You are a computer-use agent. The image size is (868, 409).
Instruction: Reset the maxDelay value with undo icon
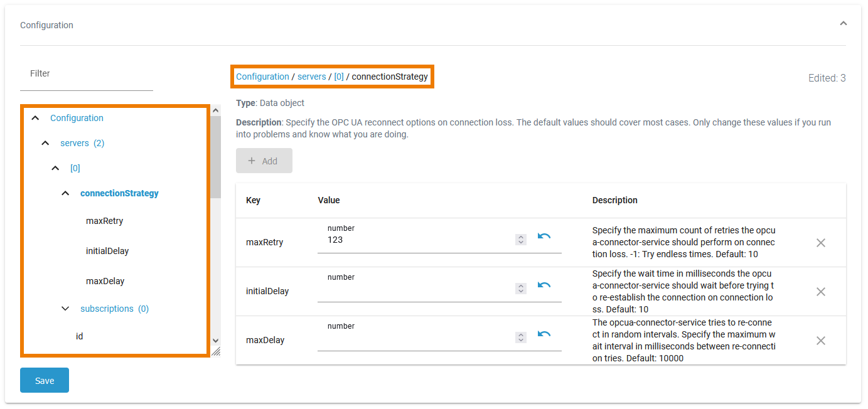pos(544,334)
